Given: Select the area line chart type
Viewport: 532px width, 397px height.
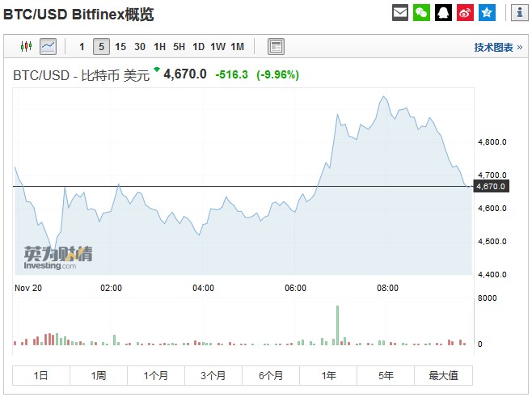Looking at the screenshot, I should [49, 46].
